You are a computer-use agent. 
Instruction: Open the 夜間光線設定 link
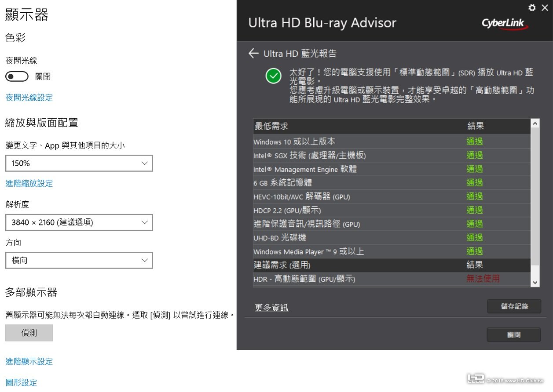tap(29, 98)
